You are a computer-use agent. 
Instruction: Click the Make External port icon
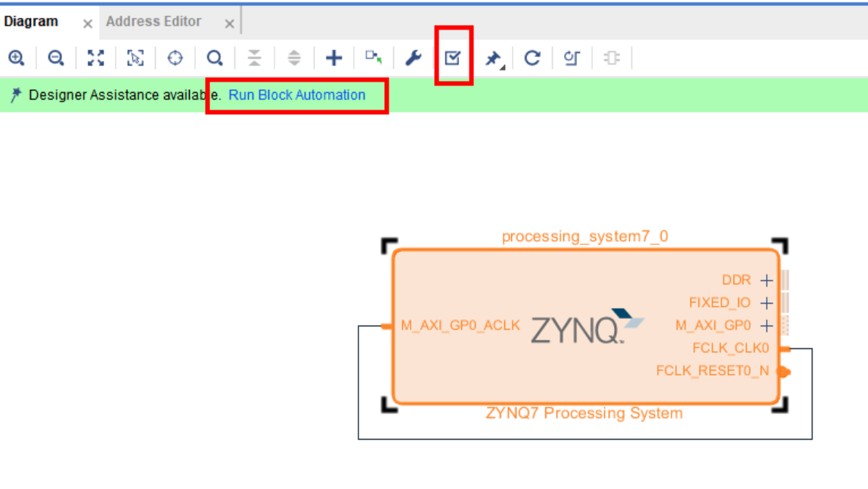pyautogui.click(x=374, y=57)
